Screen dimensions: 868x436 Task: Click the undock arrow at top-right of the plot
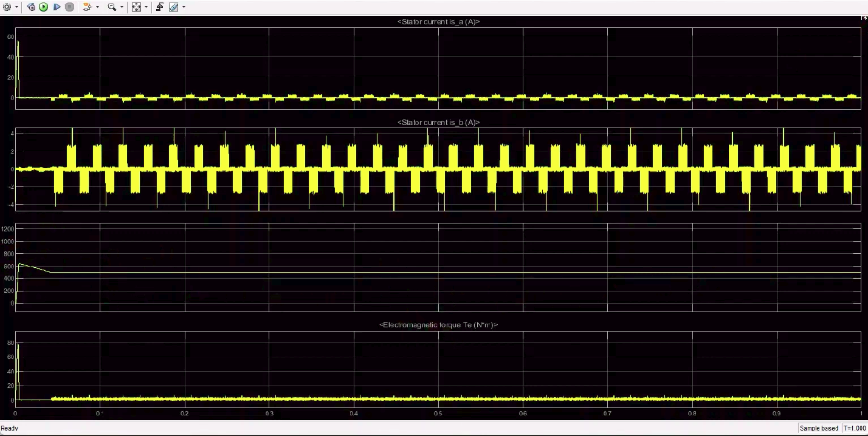coord(864,19)
